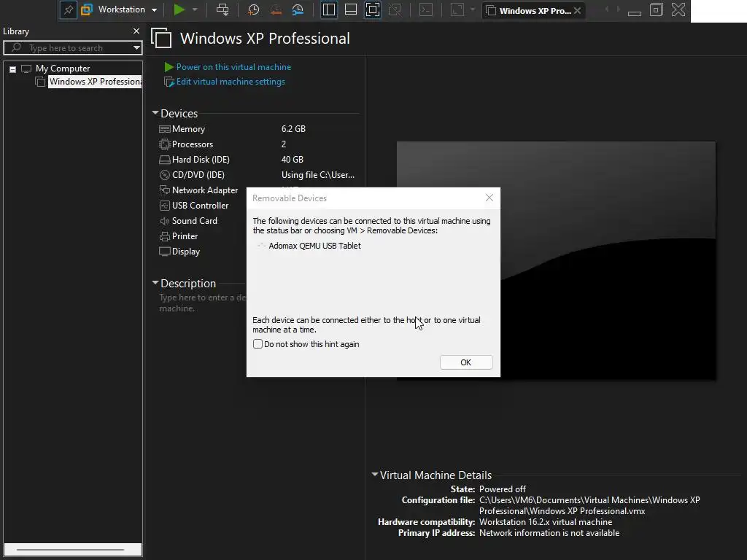Toggle the library sidebar view icon
Screen dimensions: 747x560
coord(329,9)
